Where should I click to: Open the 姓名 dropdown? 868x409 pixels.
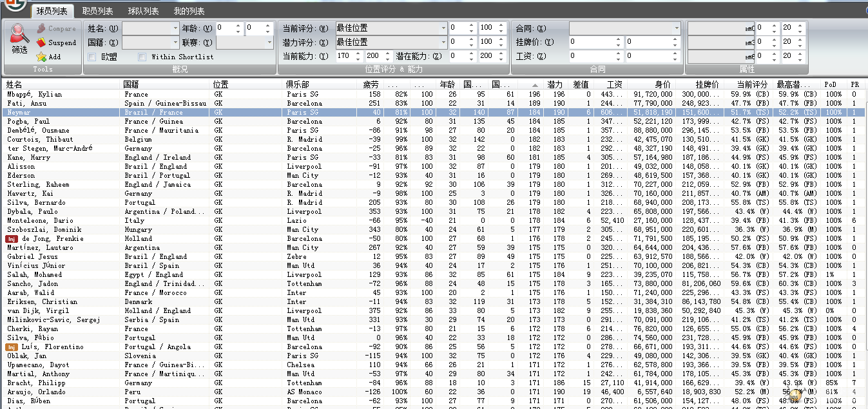tap(151, 28)
